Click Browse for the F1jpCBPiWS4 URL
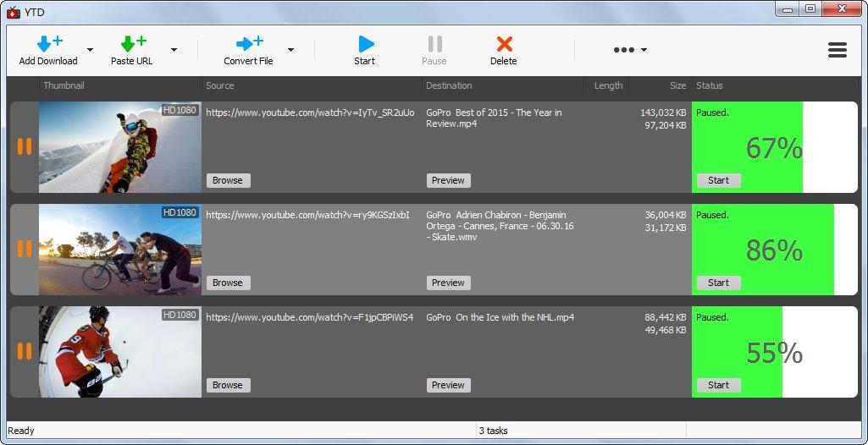The height and width of the screenshot is (445, 868). 228,385
